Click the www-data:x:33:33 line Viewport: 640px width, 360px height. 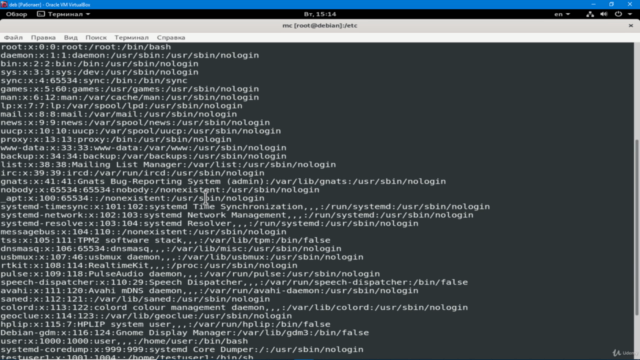pos(144,148)
